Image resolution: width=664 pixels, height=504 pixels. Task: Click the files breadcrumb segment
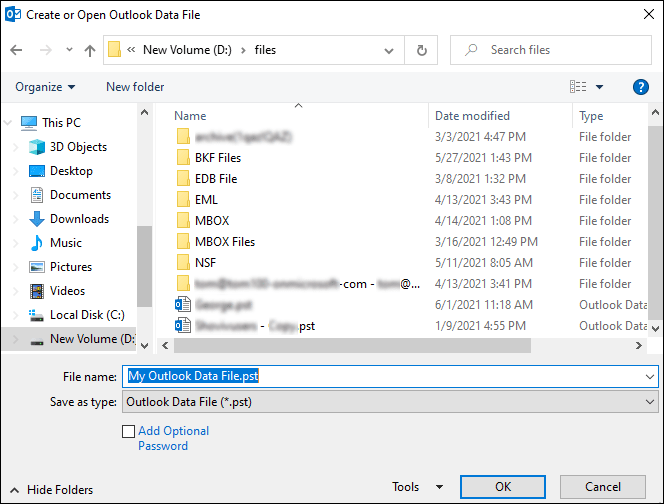[265, 50]
